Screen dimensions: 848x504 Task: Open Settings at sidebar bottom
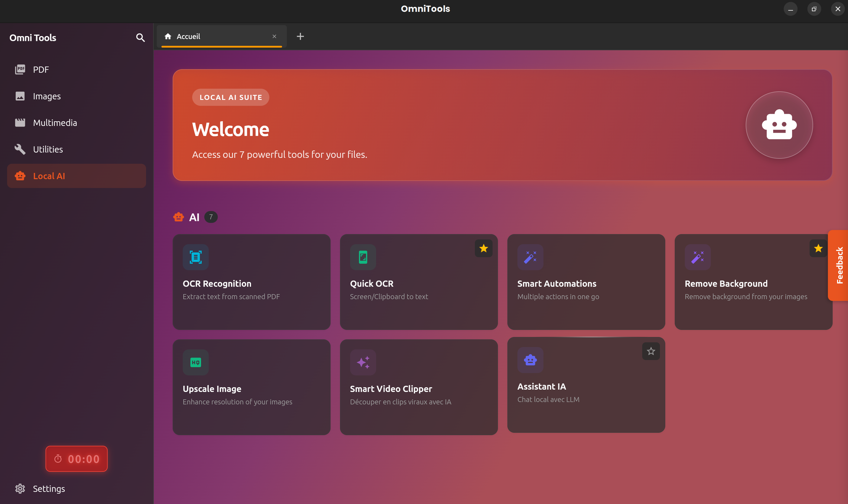pyautogui.click(x=48, y=488)
